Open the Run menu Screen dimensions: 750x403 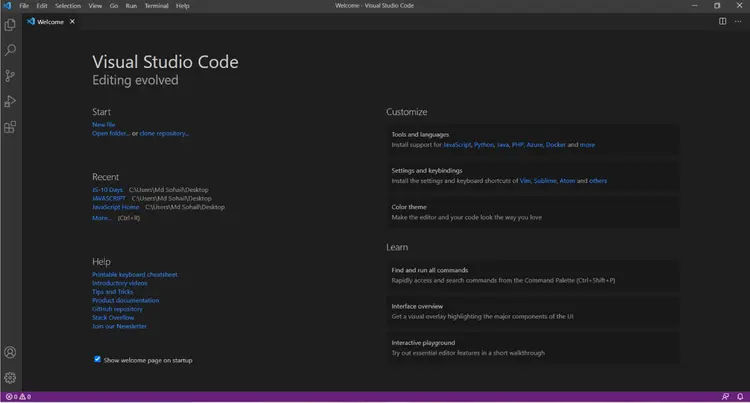[x=131, y=6]
